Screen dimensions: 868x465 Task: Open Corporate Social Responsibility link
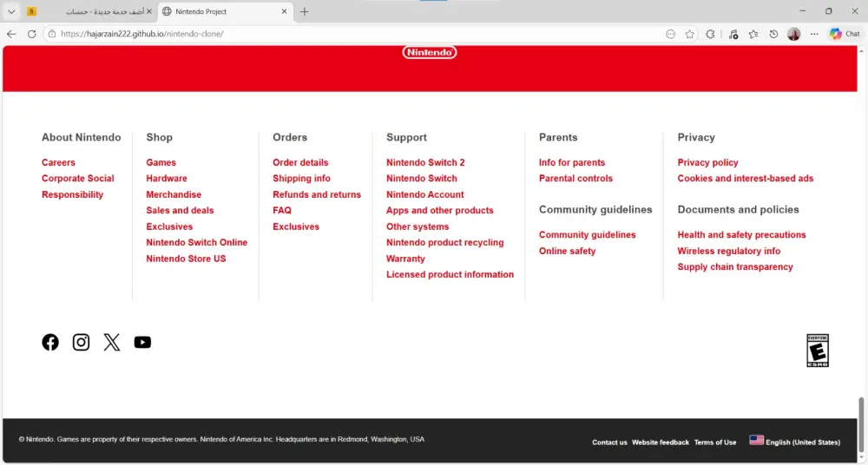coord(77,186)
